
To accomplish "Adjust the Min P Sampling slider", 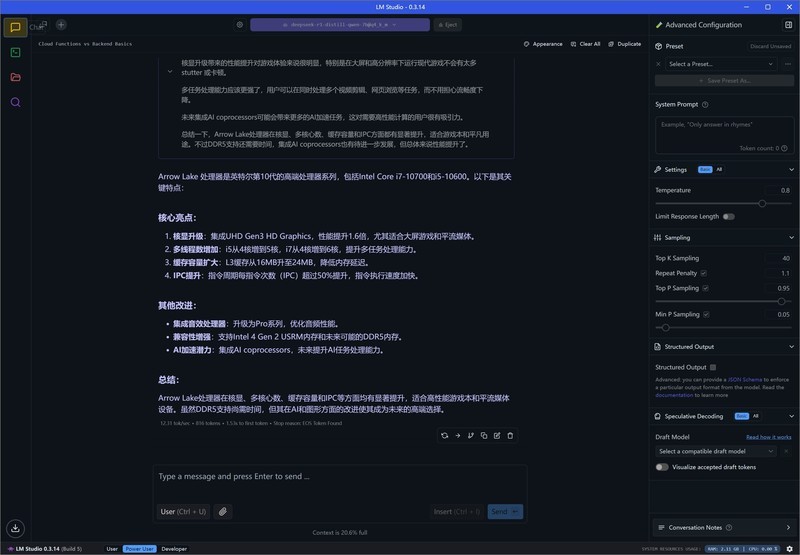I will pos(665,327).
